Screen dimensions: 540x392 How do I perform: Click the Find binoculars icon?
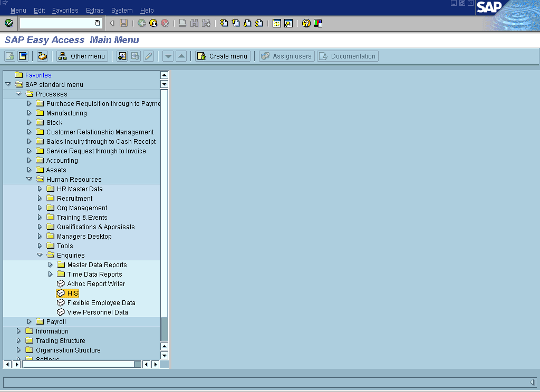[x=194, y=23]
